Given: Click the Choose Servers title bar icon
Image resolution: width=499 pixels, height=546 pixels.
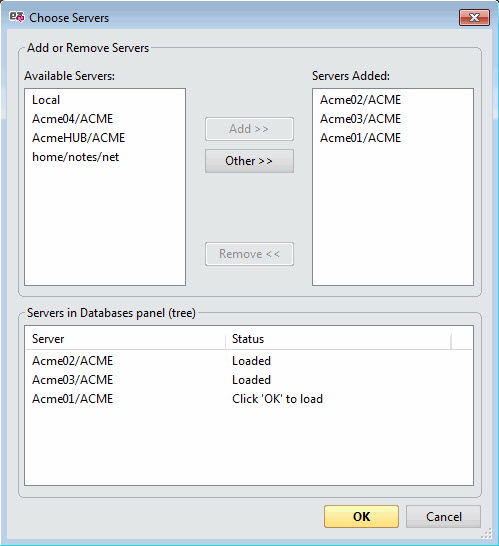Looking at the screenshot, I should point(16,17).
